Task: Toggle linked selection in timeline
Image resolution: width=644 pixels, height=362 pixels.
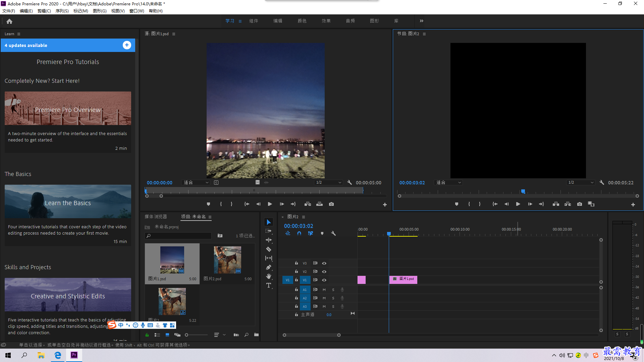Action: point(311,233)
